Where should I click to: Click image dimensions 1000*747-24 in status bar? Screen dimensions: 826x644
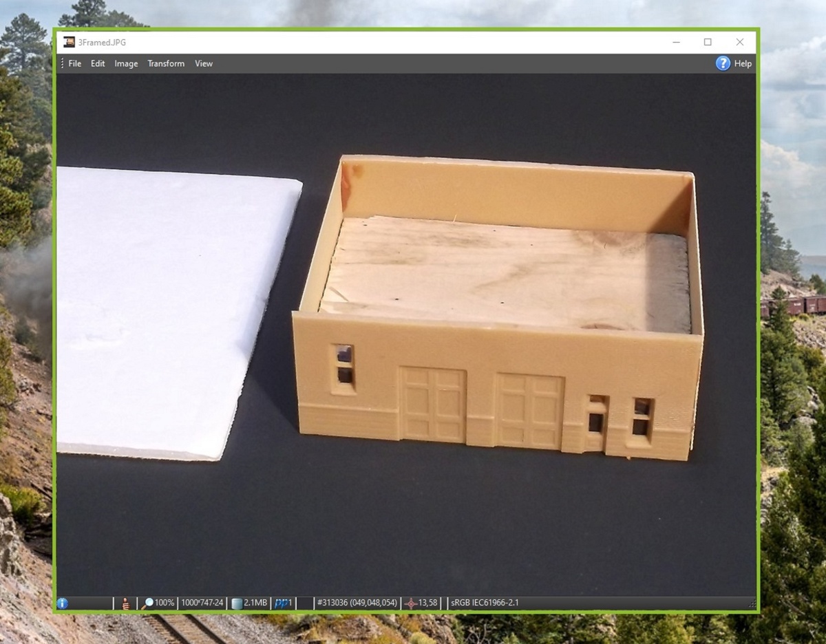point(202,603)
